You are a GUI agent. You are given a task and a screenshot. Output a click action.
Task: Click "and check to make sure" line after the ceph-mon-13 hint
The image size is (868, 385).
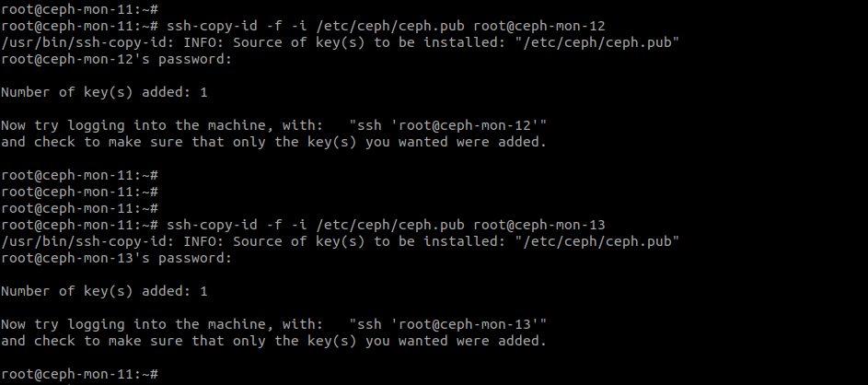click(273, 341)
